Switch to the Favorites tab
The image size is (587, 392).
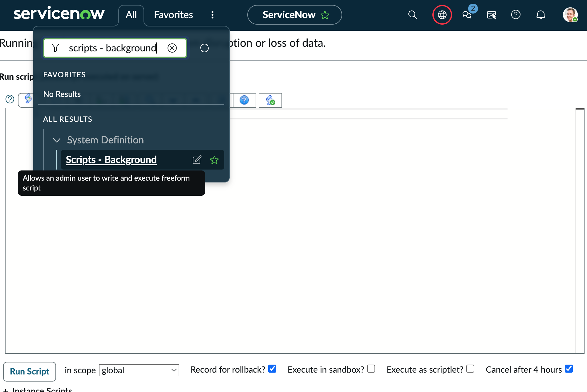[173, 15]
